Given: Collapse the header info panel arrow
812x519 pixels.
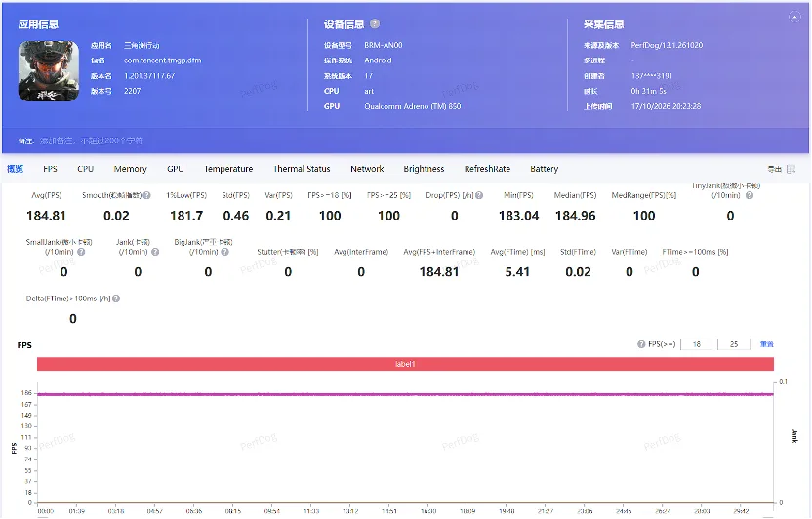Looking at the screenshot, I should click(x=794, y=18).
